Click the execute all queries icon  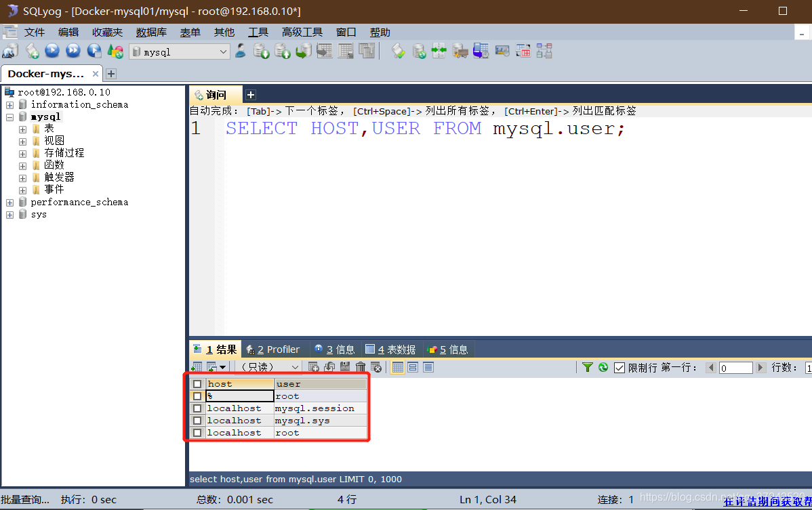[x=73, y=51]
